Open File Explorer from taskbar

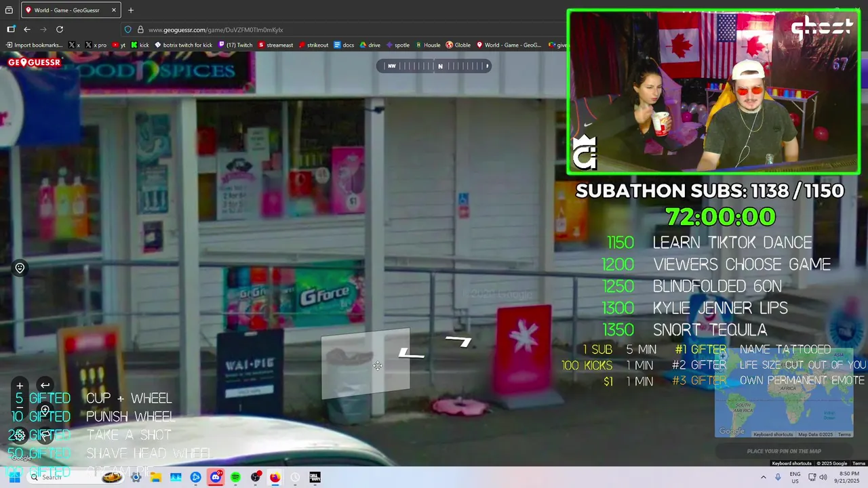(x=156, y=477)
